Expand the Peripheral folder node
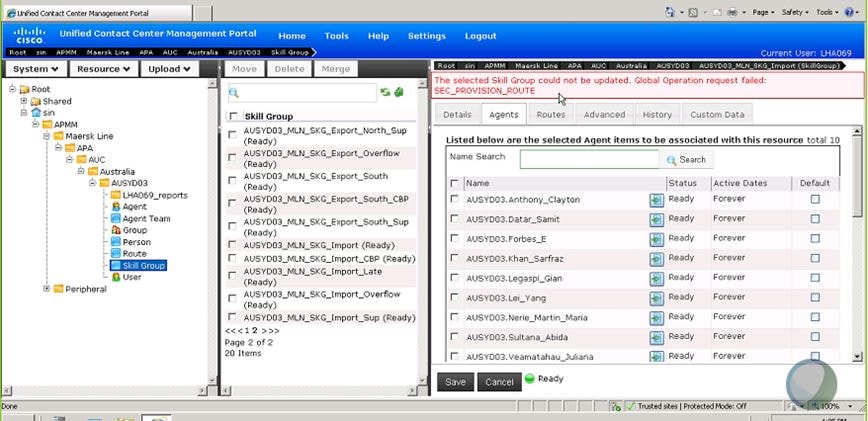Screen dimensions: 868x421 tap(46, 289)
